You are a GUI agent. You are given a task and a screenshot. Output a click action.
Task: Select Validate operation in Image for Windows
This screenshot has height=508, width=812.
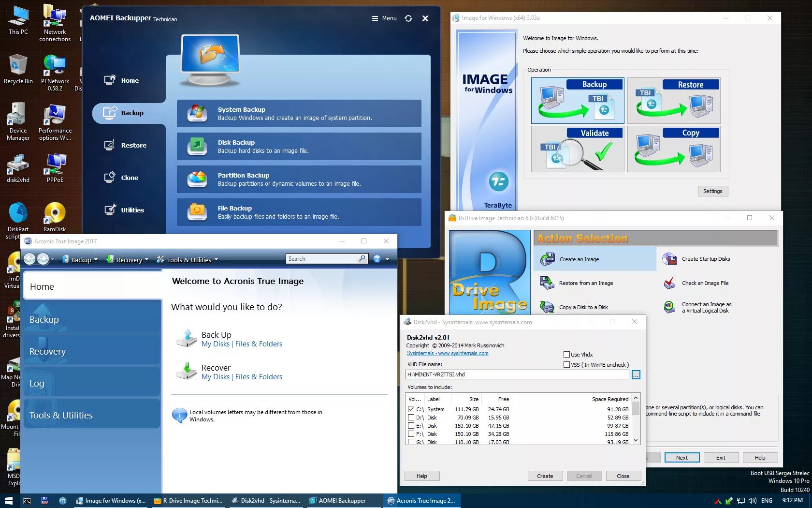578,149
